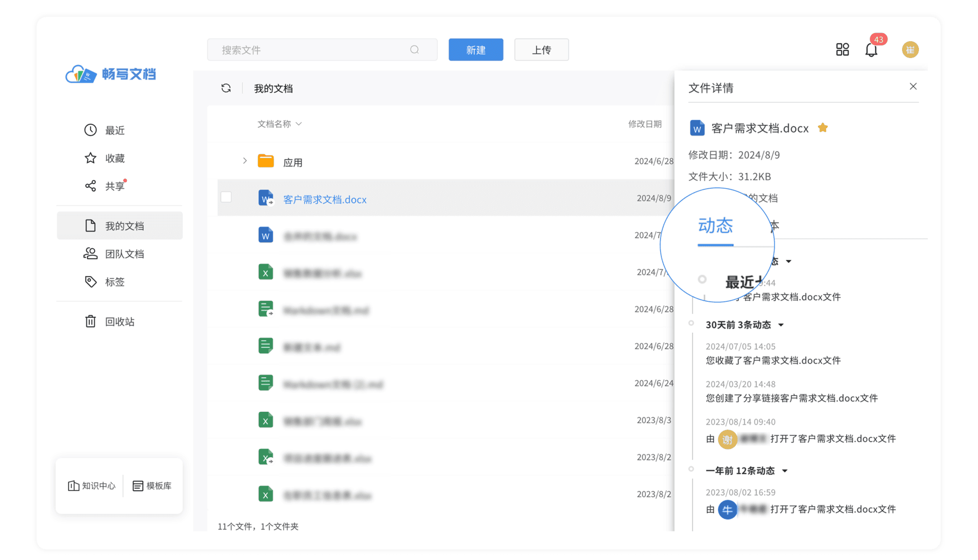Viewport: 978px width, 560px height.
Task: Click markdown file icon dated 2024/6/24
Action: (265, 383)
